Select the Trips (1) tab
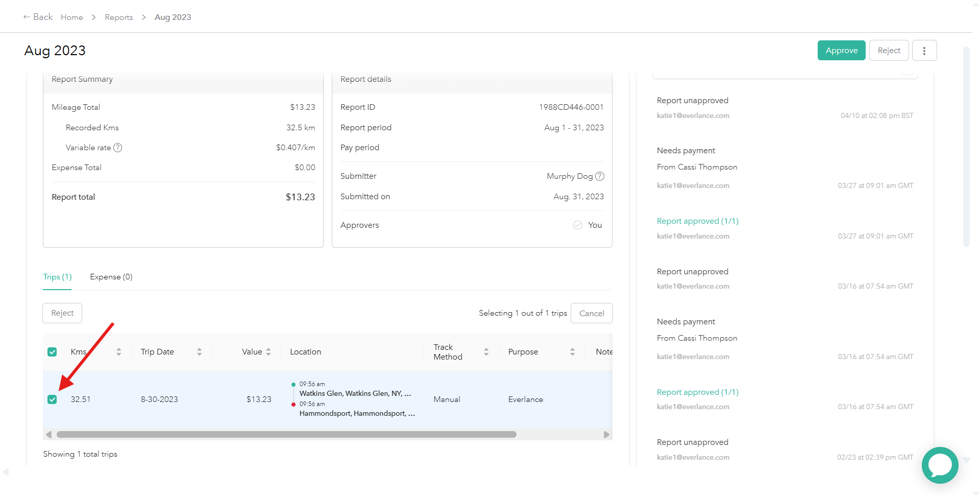The image size is (980, 497). tap(57, 277)
